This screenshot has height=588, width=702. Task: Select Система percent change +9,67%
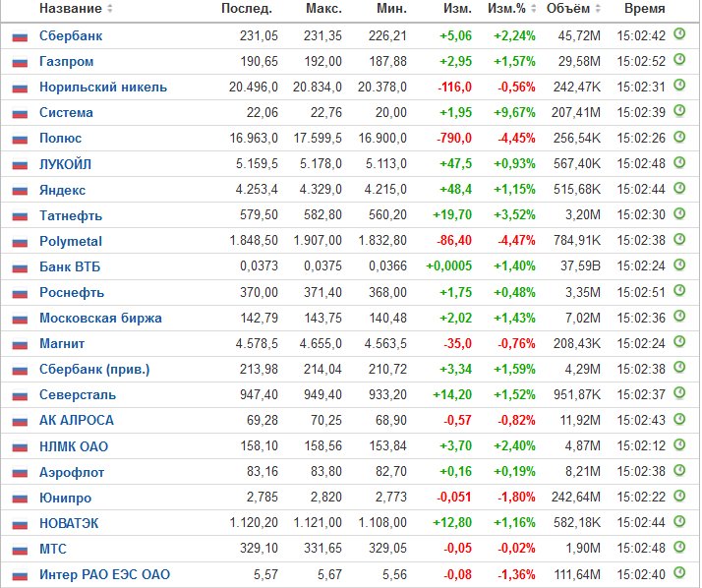[514, 112]
